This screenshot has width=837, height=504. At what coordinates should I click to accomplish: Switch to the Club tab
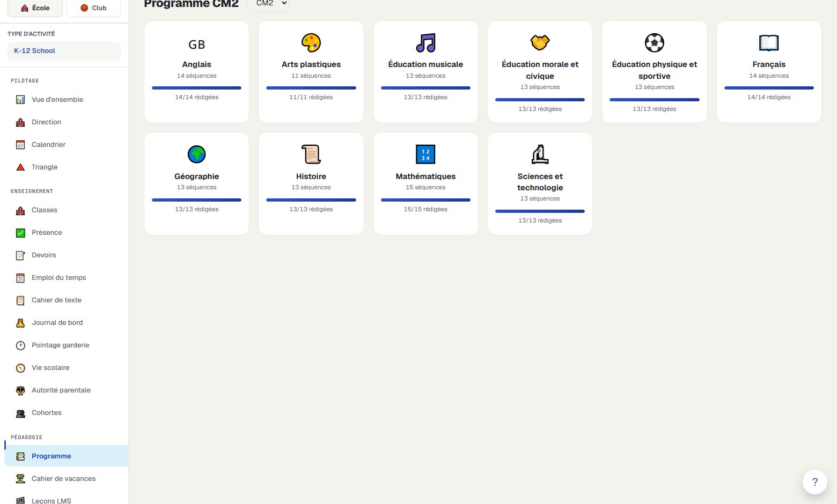coord(93,8)
